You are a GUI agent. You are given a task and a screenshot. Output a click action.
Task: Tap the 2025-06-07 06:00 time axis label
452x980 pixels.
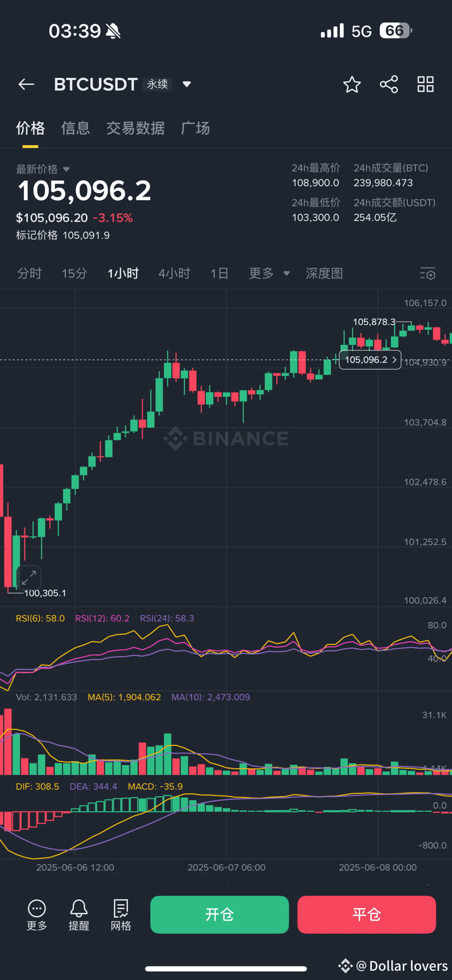227,868
